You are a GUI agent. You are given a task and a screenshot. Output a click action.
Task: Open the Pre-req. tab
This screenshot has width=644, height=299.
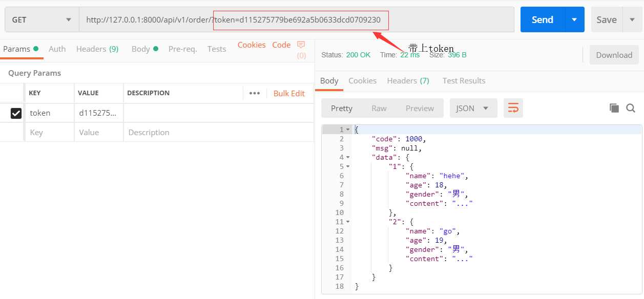tap(182, 49)
